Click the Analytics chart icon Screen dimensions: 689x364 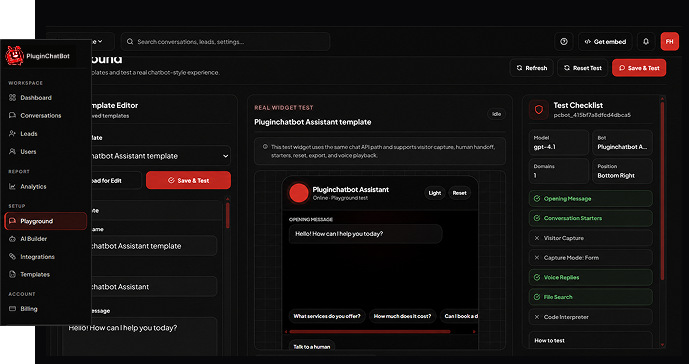point(12,186)
